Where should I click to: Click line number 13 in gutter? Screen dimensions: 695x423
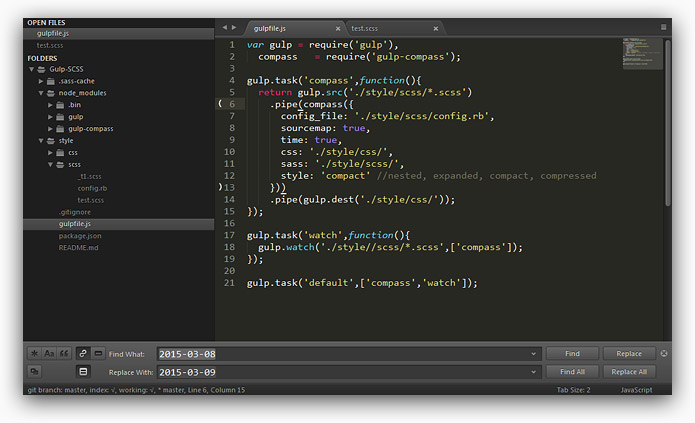coord(229,188)
